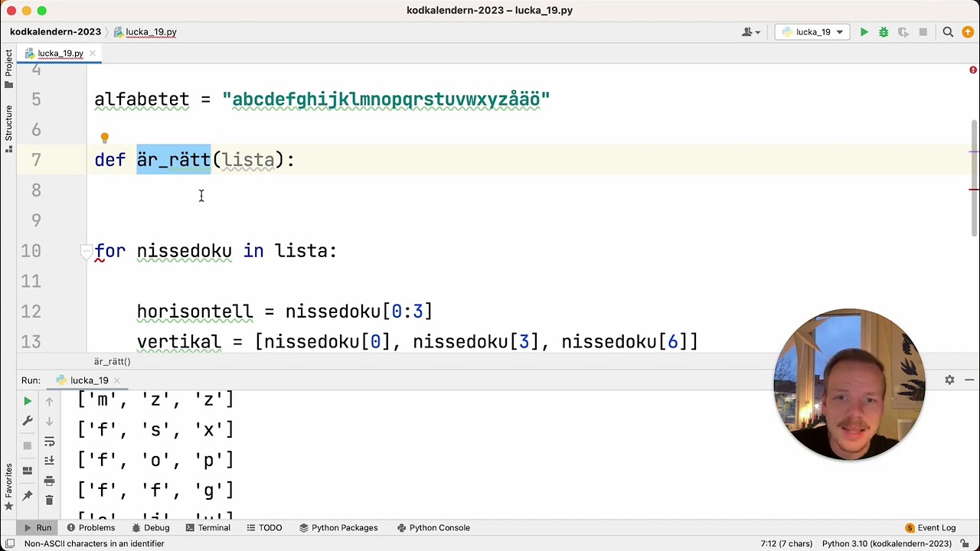Click the Non-ASCII characters warning in status bar

click(94, 544)
